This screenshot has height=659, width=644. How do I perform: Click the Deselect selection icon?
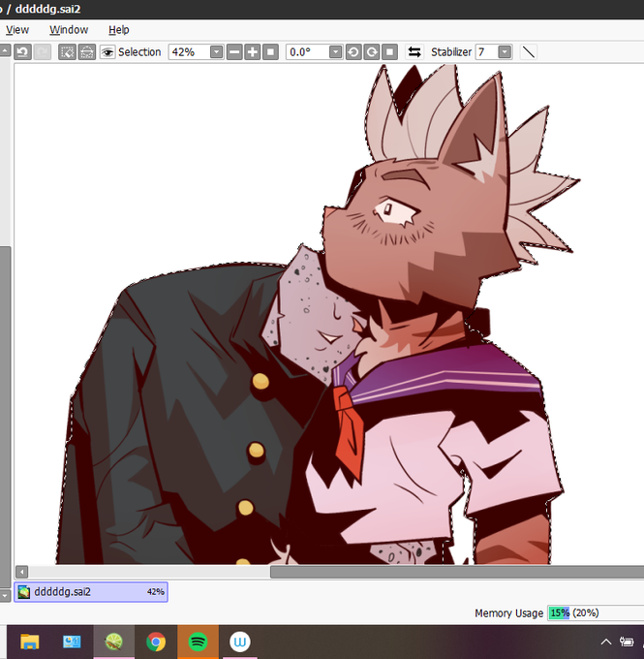click(x=67, y=52)
